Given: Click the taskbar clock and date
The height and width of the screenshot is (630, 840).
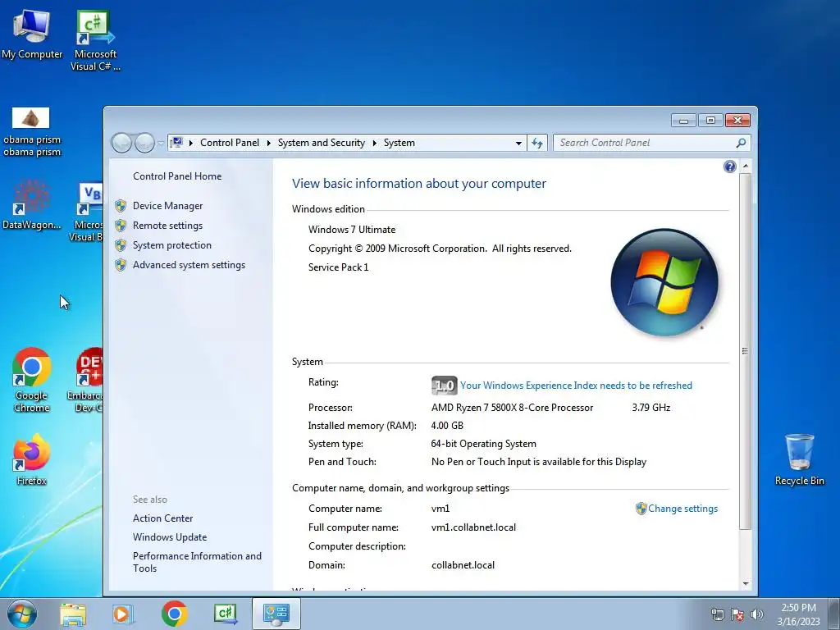Looking at the screenshot, I should [798, 614].
